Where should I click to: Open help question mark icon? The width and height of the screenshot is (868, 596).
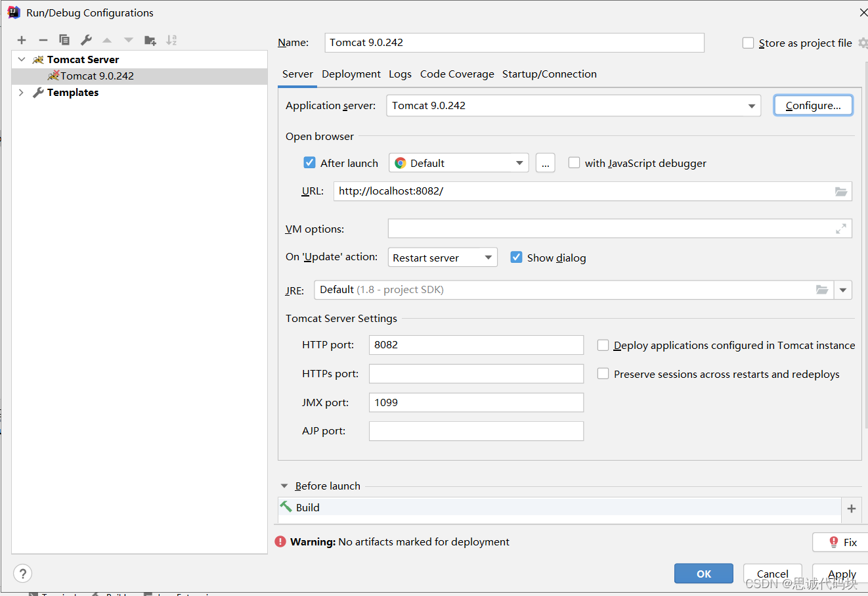click(22, 574)
